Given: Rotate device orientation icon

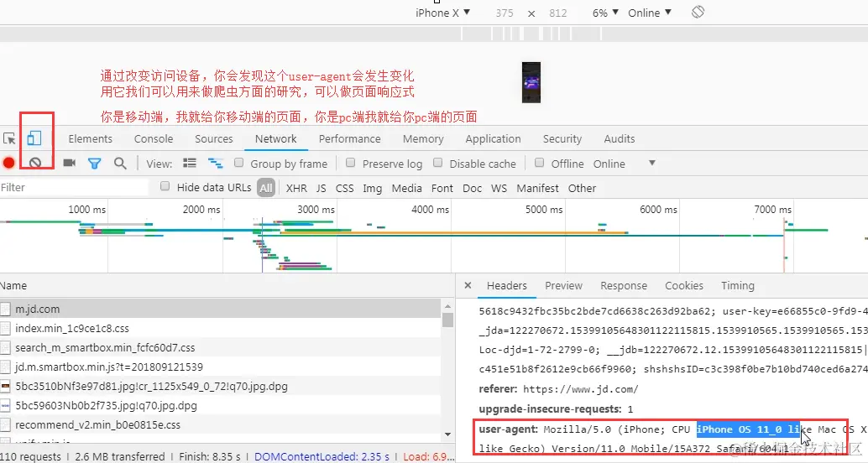Looking at the screenshot, I should click(698, 12).
